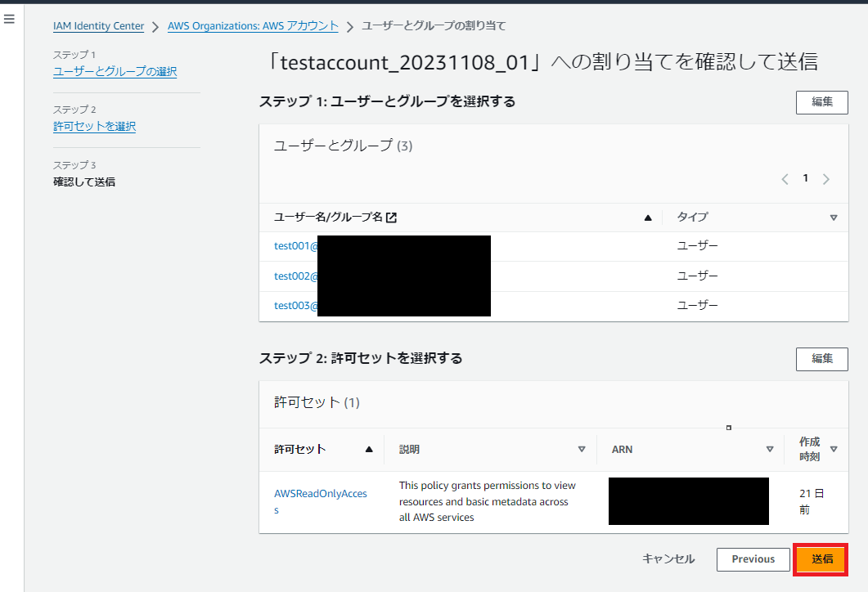
Task: Sort by 作成時刻 column arrow
Action: tap(834, 449)
